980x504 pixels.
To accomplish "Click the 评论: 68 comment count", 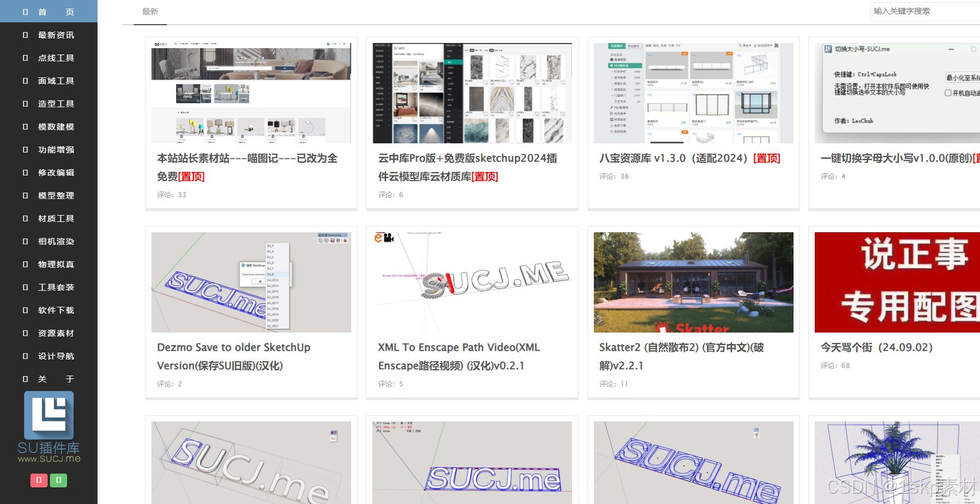I will coord(835,366).
